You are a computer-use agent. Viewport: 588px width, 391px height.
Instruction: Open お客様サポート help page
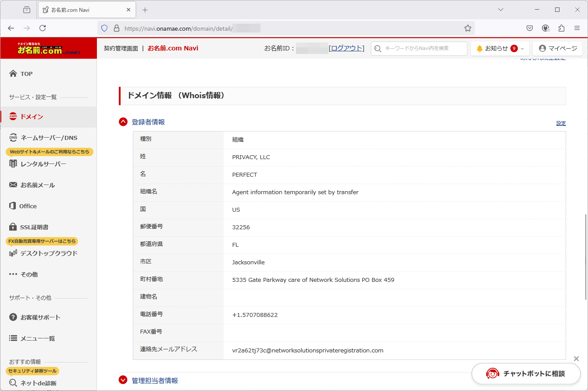40,317
